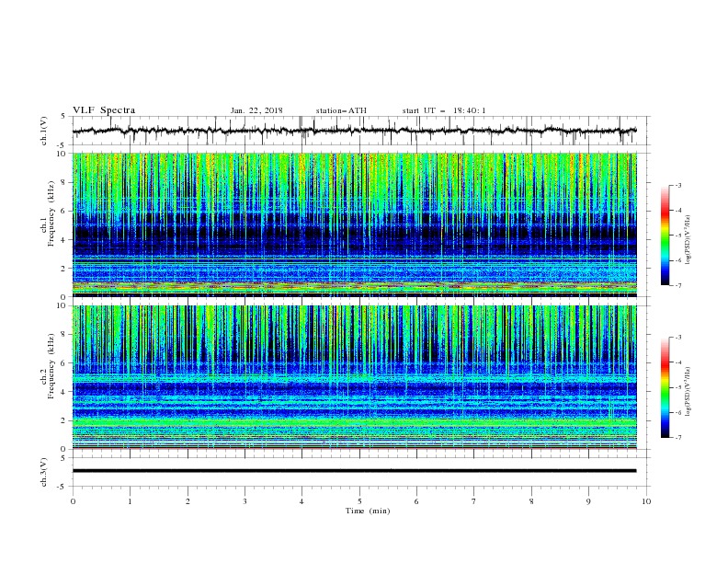Click the "ch.1(V)" axis label

pyautogui.click(x=44, y=131)
